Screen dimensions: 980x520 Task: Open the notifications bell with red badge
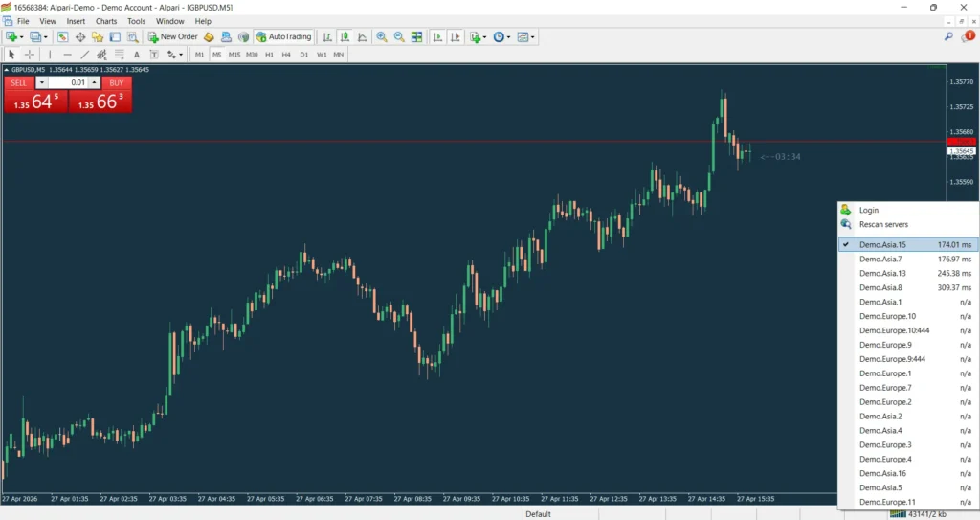[968, 37]
